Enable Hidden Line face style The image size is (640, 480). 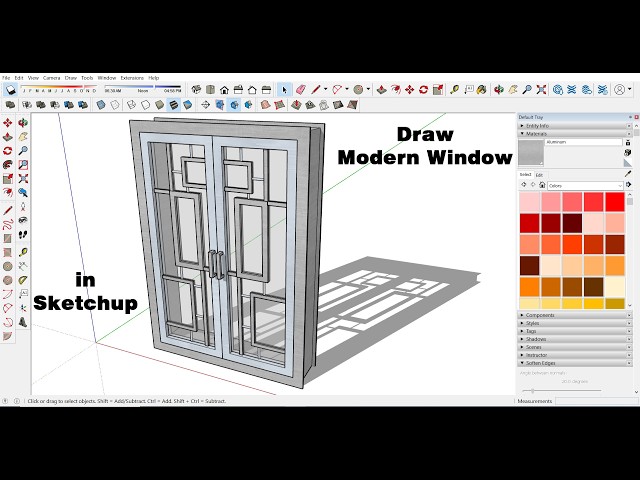145,105
